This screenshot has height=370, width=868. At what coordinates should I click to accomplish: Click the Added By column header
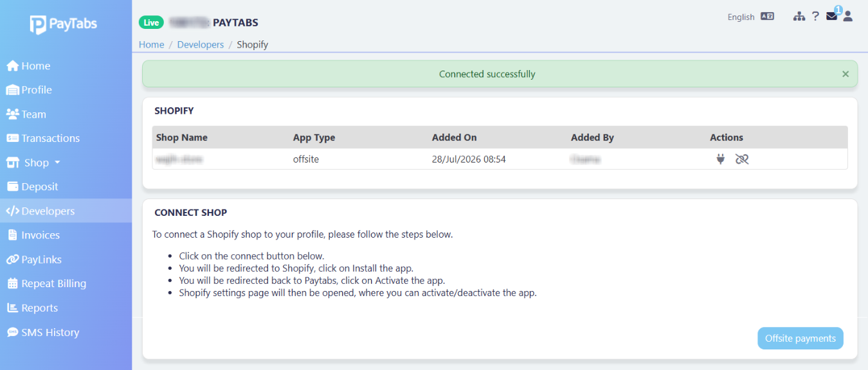[592, 137]
